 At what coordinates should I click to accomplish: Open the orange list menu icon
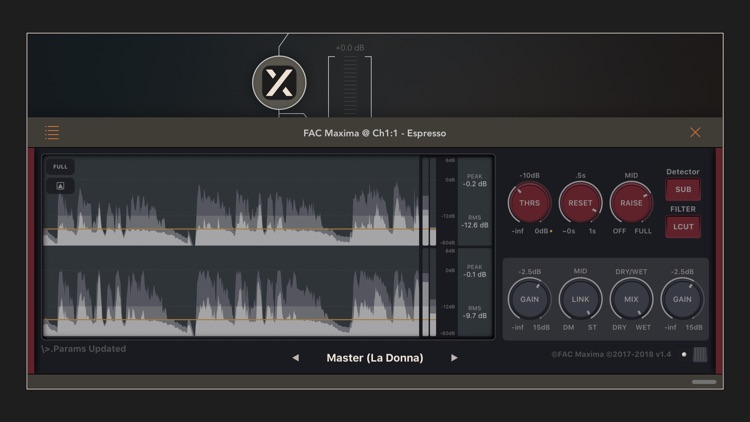(52, 133)
